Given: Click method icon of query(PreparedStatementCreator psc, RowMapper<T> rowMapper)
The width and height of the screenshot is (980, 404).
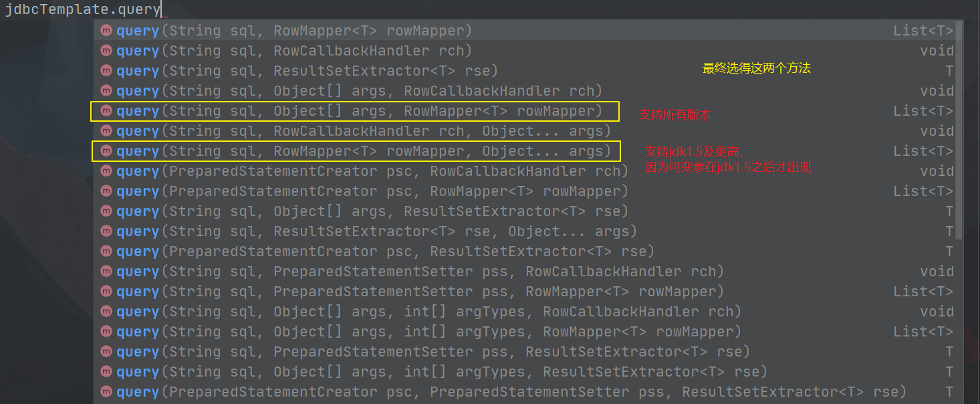Looking at the screenshot, I should (x=106, y=191).
